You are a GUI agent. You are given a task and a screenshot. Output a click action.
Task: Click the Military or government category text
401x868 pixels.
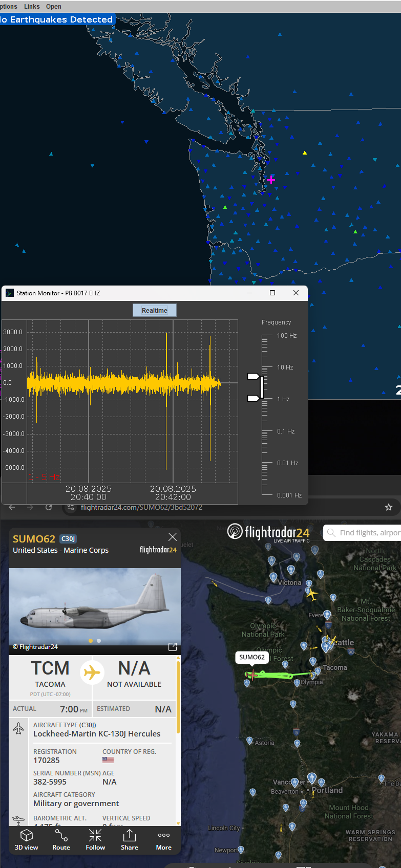pyautogui.click(x=76, y=804)
